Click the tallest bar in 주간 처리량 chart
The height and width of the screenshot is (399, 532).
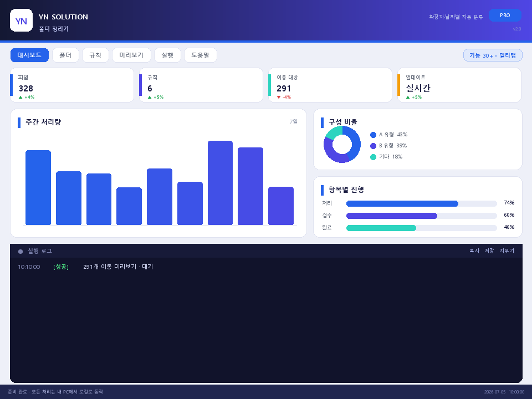click(x=220, y=183)
